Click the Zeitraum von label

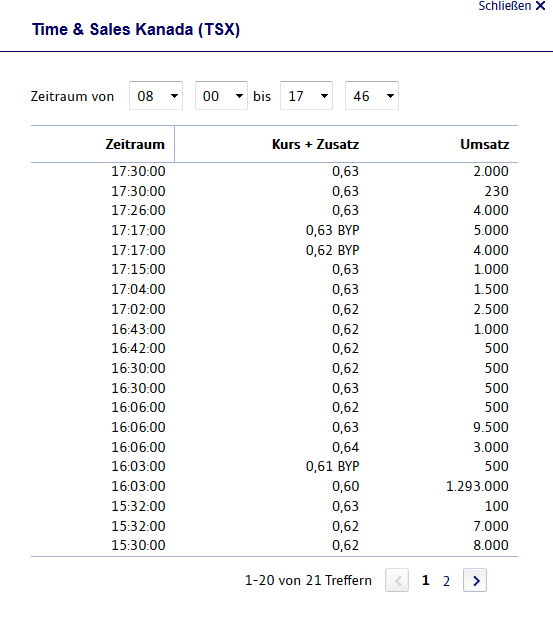coord(72,97)
